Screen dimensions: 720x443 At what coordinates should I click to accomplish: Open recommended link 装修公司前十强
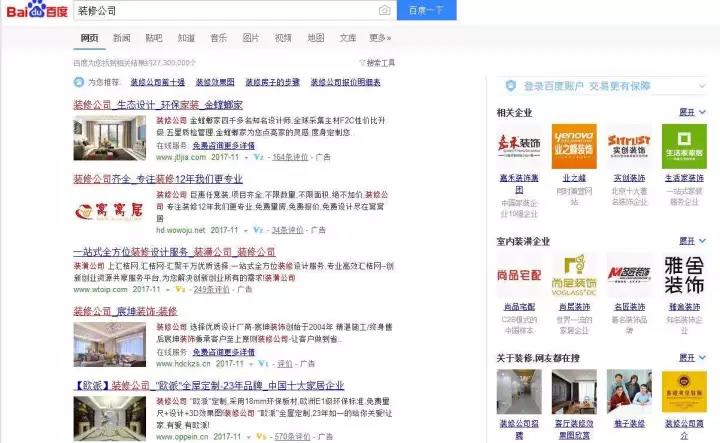tap(158, 82)
